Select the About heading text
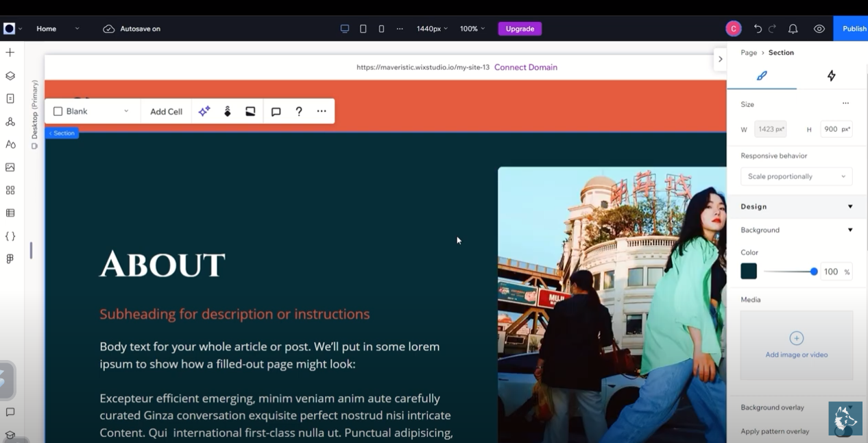This screenshot has height=443, width=868. coord(162,265)
